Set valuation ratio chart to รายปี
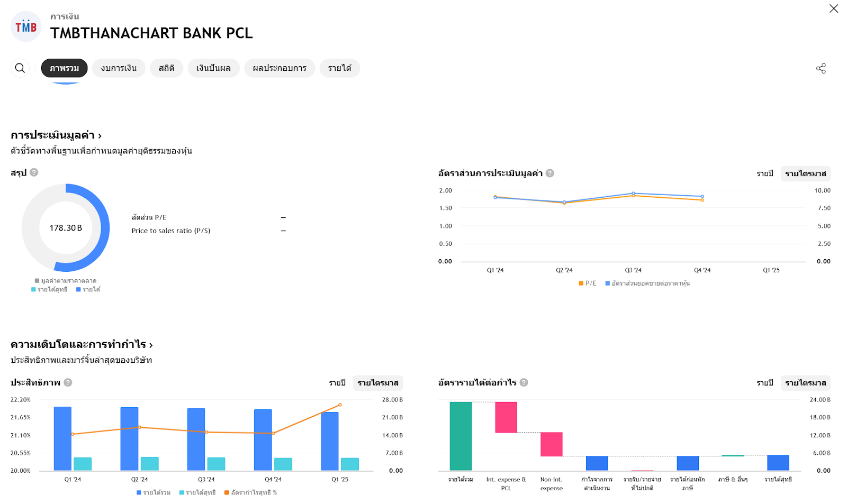Viewport: 847px width, 504px height. (x=764, y=173)
